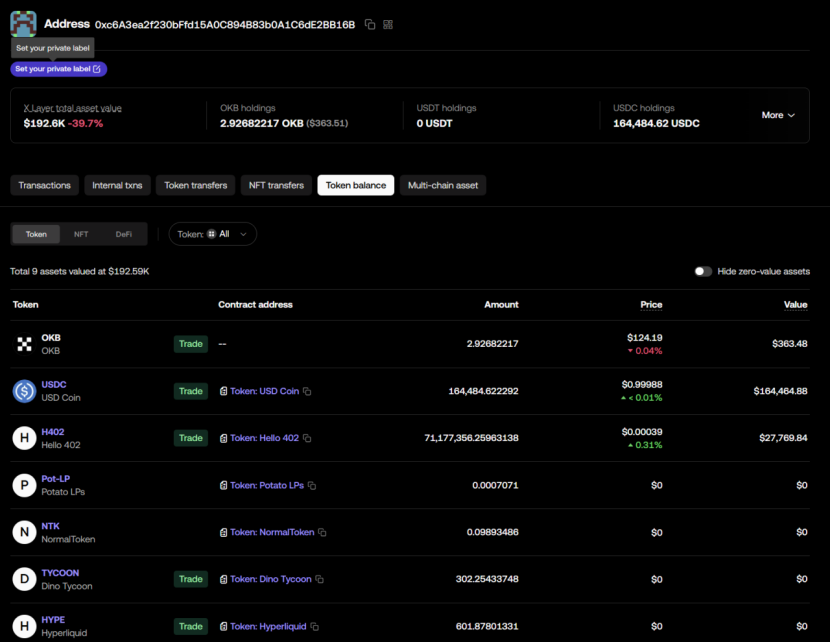Image resolution: width=830 pixels, height=642 pixels.
Task: Open the address QR code icon
Action: pyautogui.click(x=388, y=24)
